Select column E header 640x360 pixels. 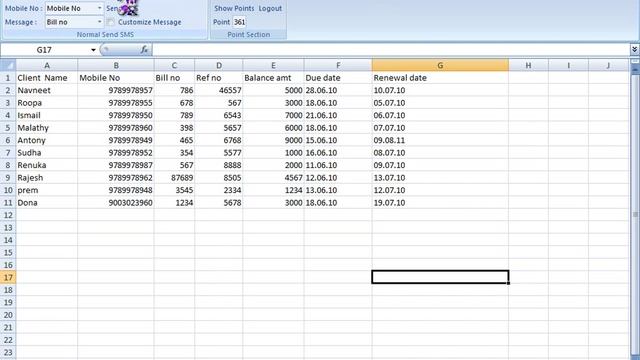coord(273,65)
